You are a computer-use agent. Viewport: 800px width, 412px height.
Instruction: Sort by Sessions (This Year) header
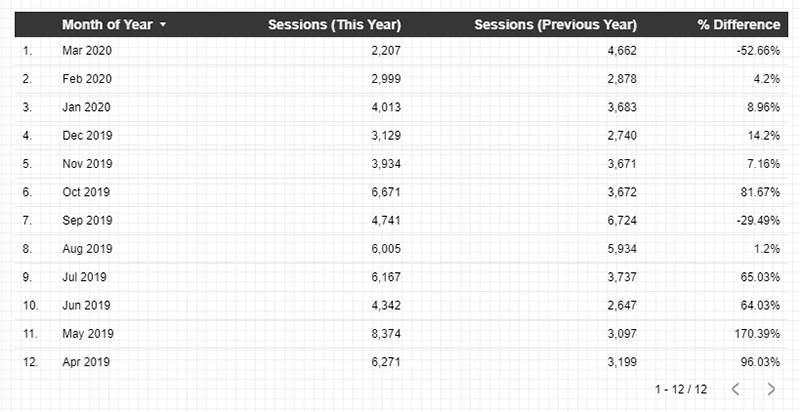click(335, 24)
